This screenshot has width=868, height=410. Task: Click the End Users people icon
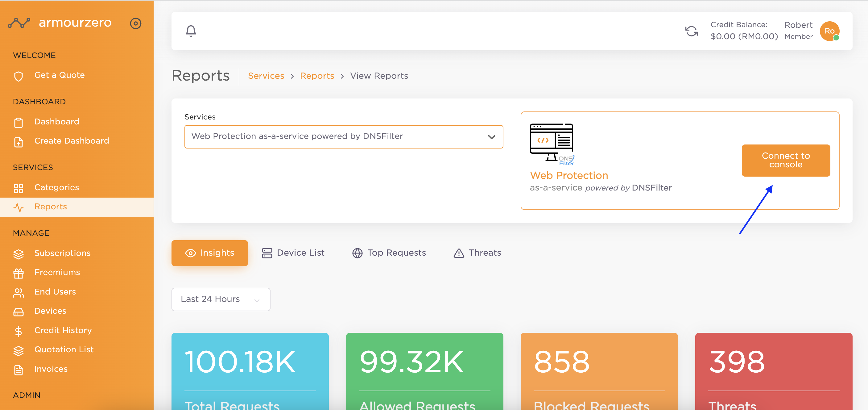pyautogui.click(x=19, y=293)
